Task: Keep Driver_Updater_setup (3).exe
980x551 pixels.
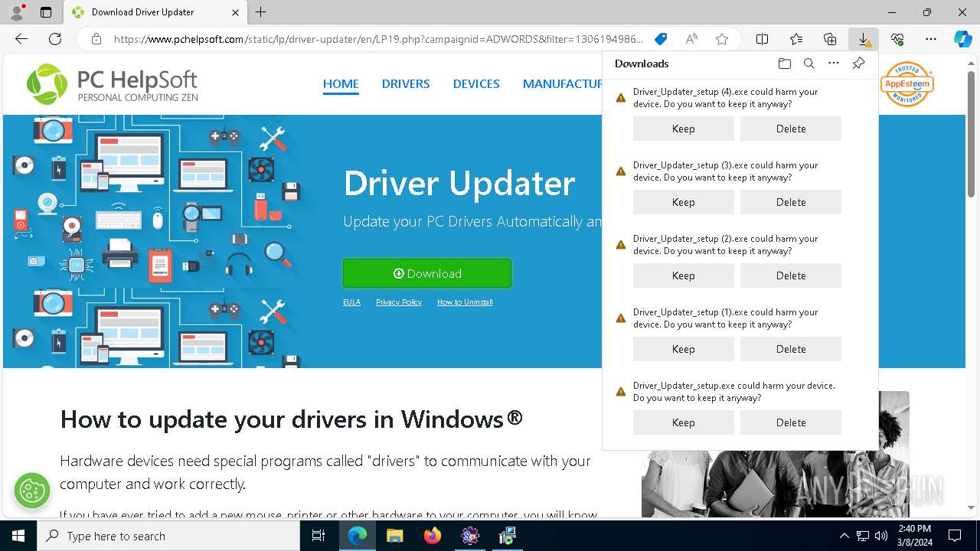Action: (684, 202)
